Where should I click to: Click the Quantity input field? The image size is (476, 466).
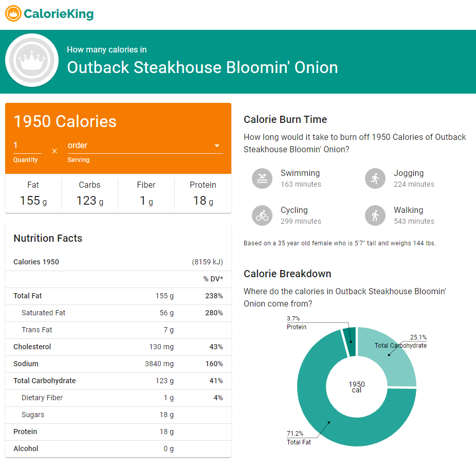[27, 146]
